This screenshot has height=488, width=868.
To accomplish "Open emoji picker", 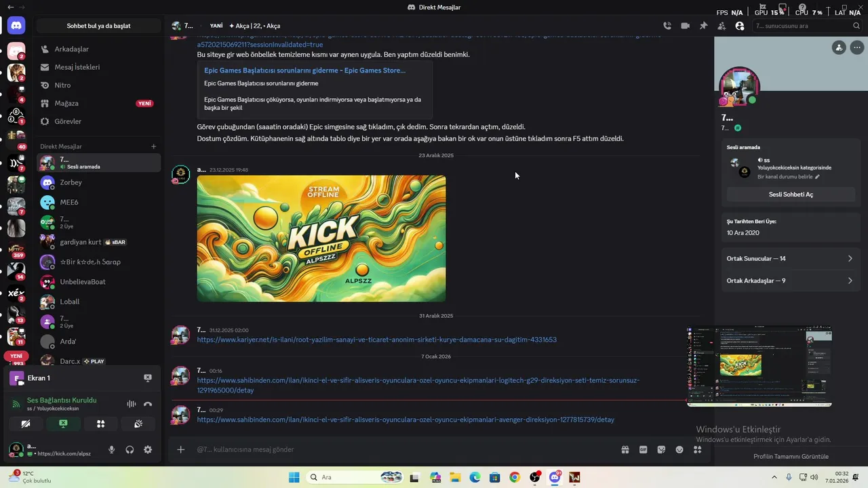I will [x=679, y=449].
